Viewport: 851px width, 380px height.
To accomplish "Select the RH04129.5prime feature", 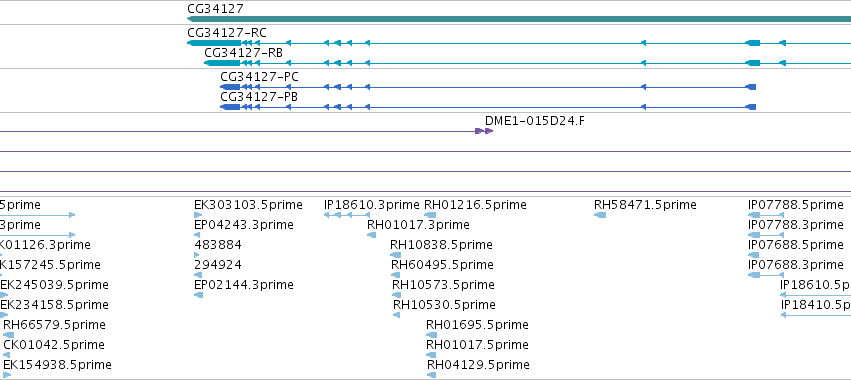I will pyautogui.click(x=431, y=375).
